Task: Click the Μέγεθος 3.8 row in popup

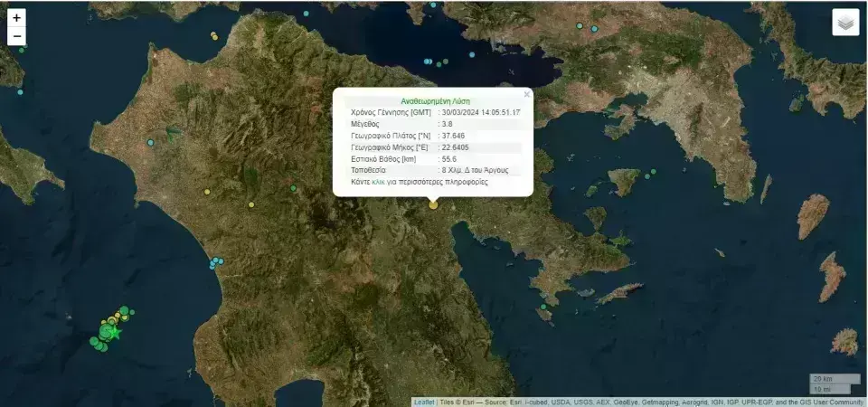Action: click(435, 124)
